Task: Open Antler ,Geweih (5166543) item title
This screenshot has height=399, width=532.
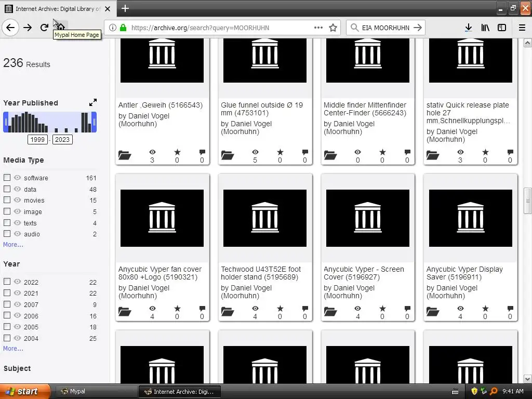Action: click(161, 105)
